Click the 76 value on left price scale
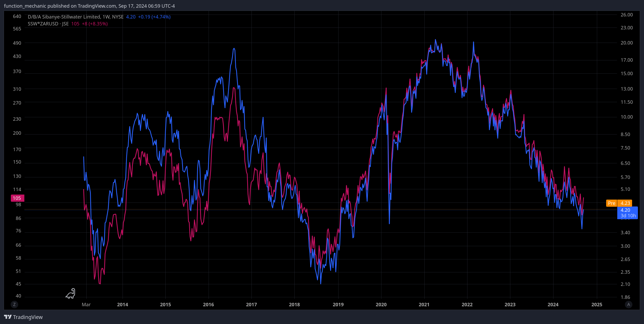 click(18, 231)
